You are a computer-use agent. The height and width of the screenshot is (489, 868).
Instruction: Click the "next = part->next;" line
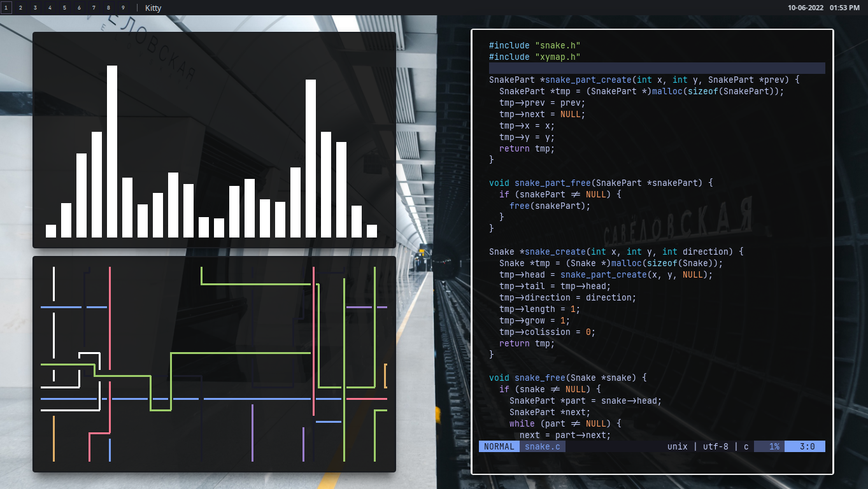click(x=566, y=435)
